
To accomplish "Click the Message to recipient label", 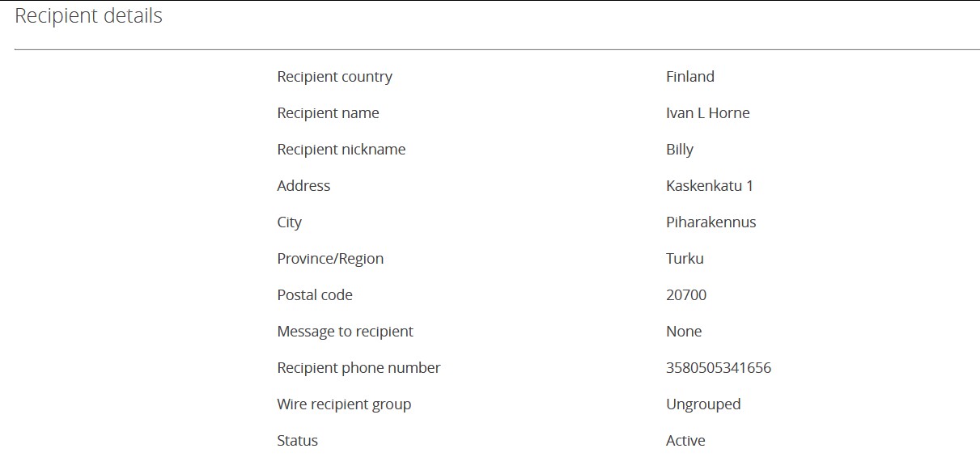I will (345, 332).
